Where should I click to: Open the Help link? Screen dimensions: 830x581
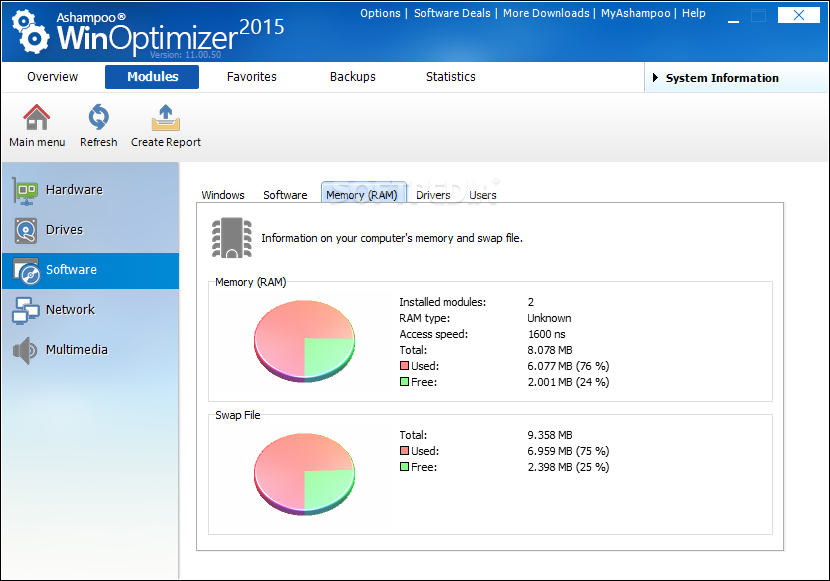coord(693,13)
